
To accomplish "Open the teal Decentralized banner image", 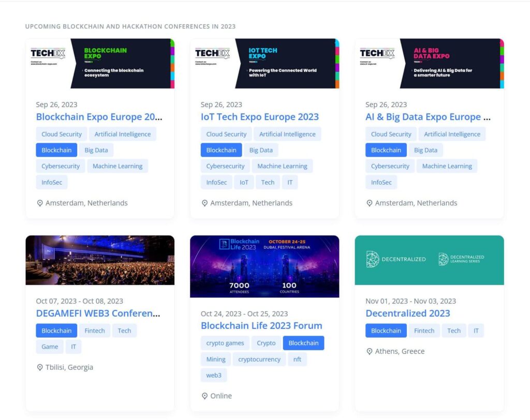I will (429, 260).
